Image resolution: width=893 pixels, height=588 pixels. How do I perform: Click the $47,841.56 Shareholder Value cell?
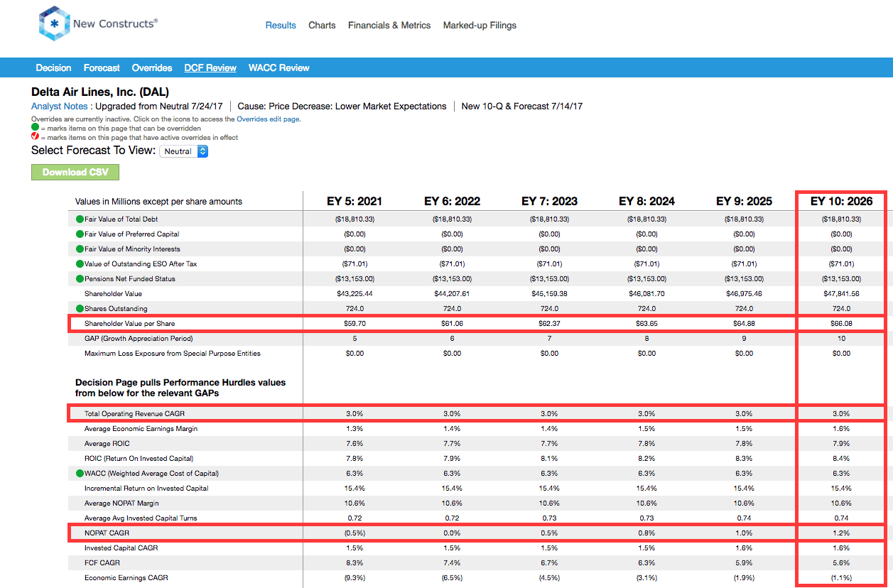coord(841,294)
